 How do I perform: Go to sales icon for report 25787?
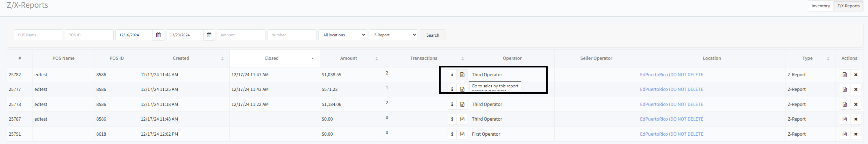[462, 119]
